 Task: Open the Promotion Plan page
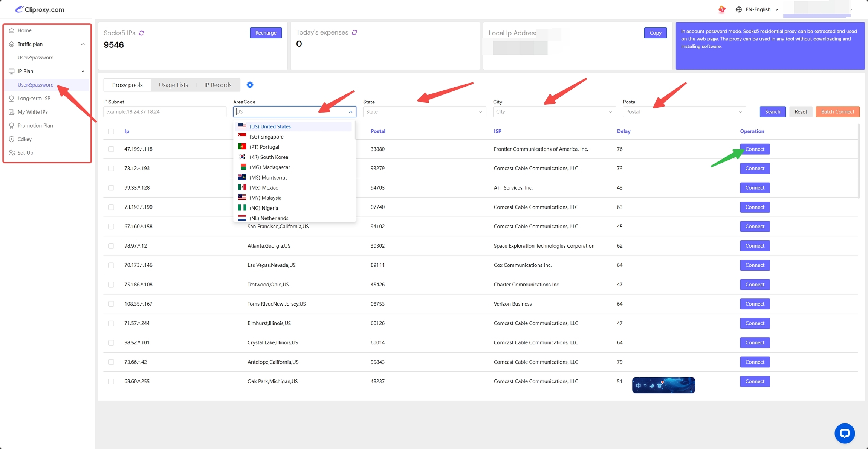35,126
